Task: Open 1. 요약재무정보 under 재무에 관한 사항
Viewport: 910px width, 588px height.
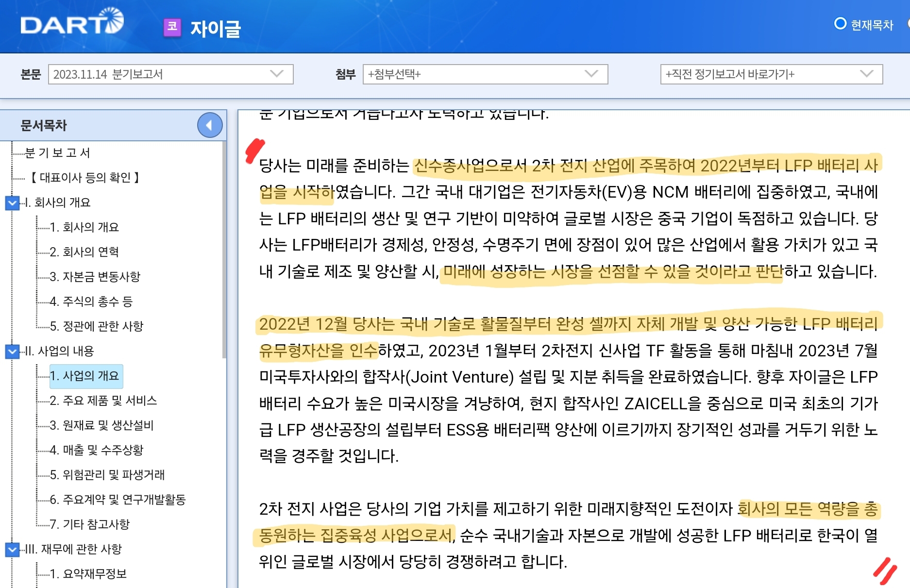Action: point(87,574)
